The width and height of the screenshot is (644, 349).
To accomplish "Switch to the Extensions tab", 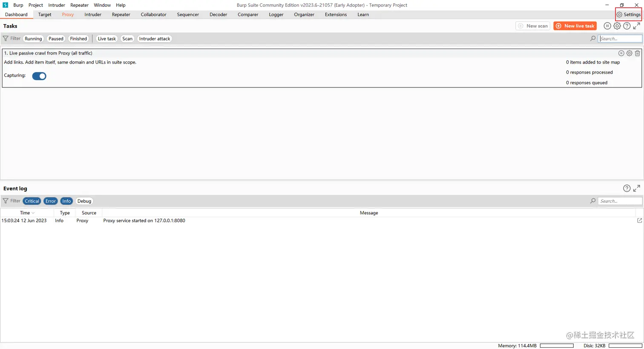I will pyautogui.click(x=336, y=14).
